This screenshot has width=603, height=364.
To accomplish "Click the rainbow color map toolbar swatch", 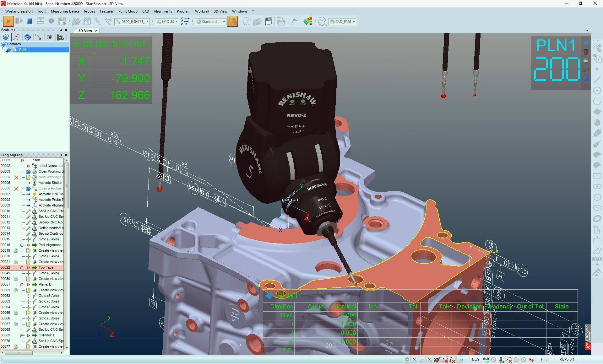I will 308,21.
